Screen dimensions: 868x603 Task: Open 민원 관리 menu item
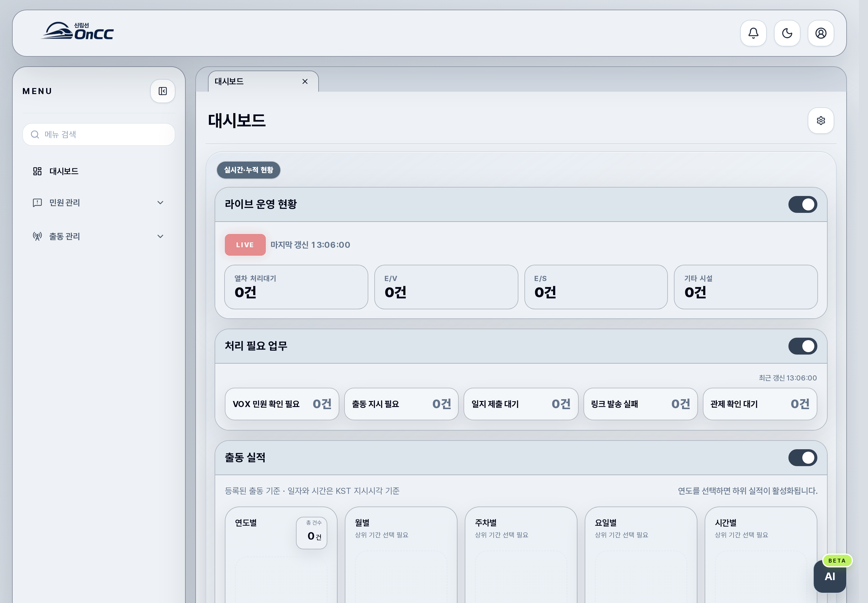[x=99, y=203]
